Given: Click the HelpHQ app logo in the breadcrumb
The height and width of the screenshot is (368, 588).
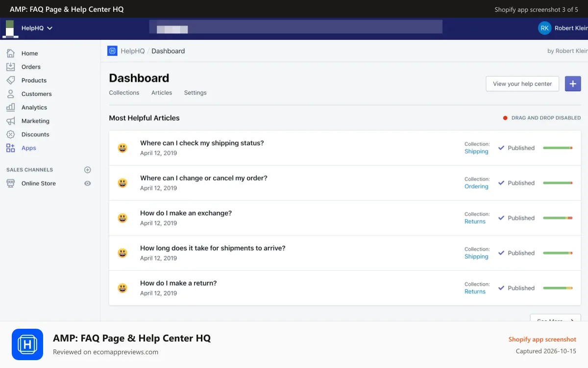Looking at the screenshot, I should 112,51.
